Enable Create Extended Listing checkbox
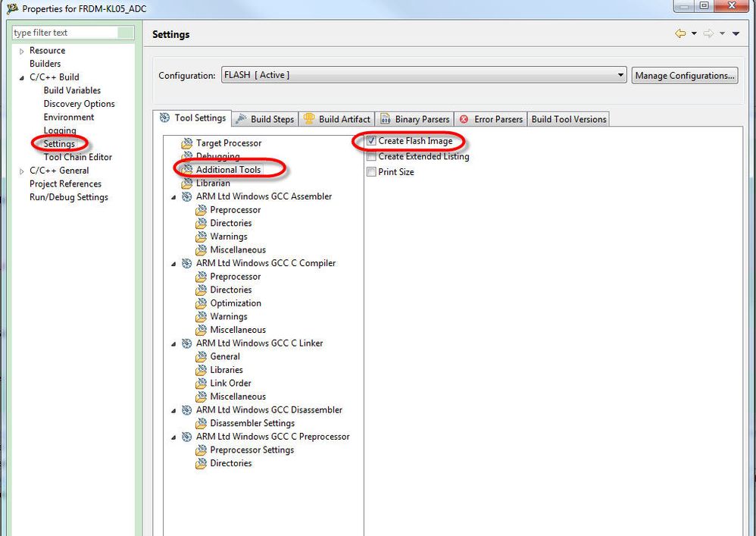The height and width of the screenshot is (536, 756). click(x=371, y=156)
